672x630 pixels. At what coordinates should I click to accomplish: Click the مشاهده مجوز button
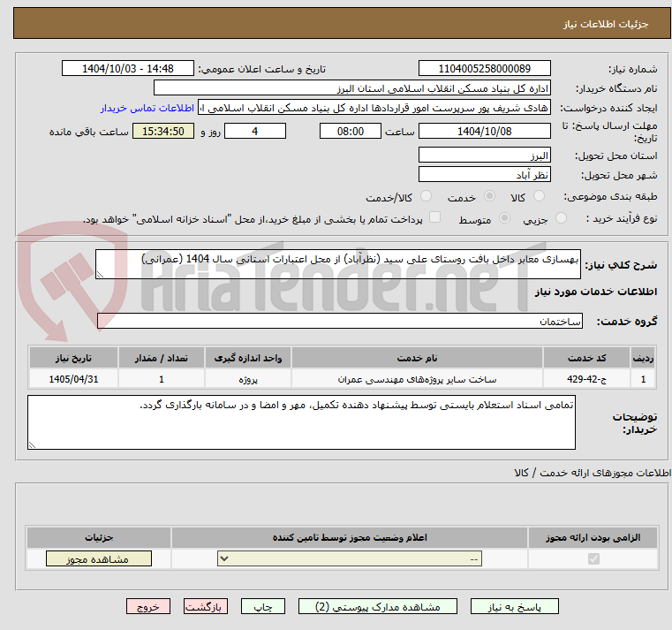(98, 558)
